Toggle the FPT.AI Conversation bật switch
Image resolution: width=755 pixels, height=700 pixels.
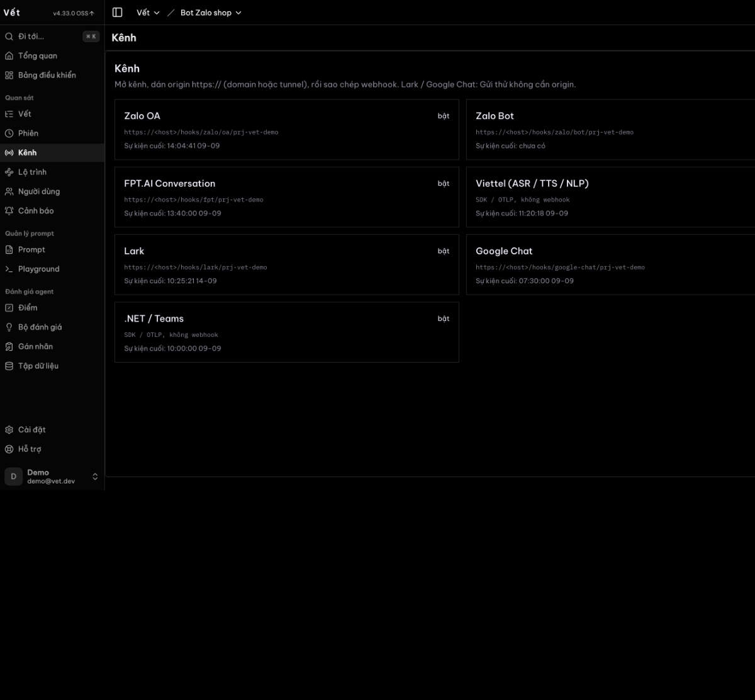[x=444, y=184]
